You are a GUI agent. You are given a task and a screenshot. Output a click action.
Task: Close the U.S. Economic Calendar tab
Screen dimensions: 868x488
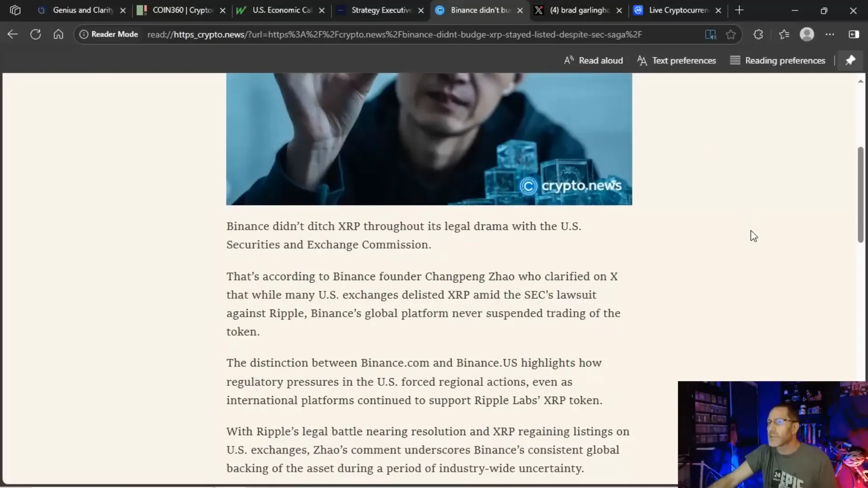321,10
